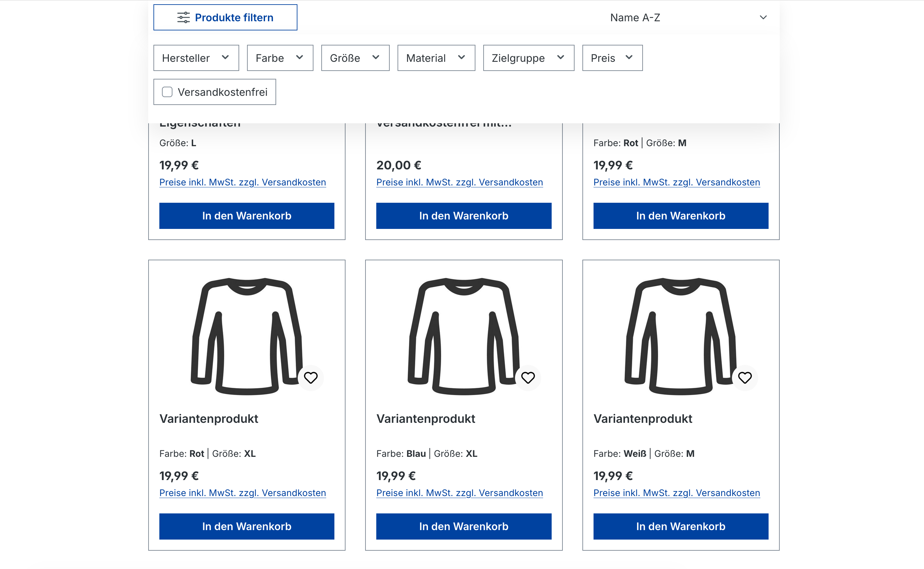
Task: Add the Blau XL Variantenprodukt to the wishlist
Action: [x=528, y=377]
